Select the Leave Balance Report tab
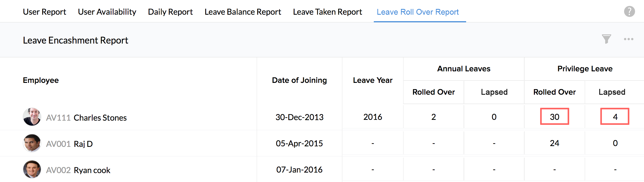The height and width of the screenshot is (182, 644). pos(243,12)
